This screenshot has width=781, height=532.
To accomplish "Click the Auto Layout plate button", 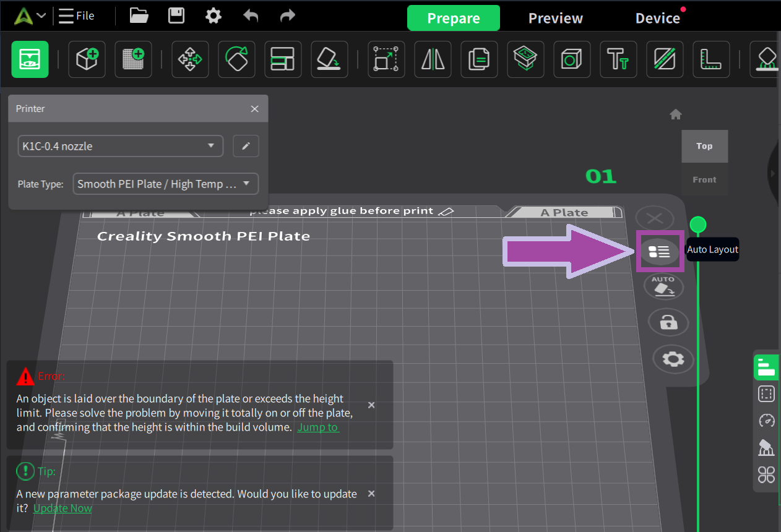I will tap(659, 251).
